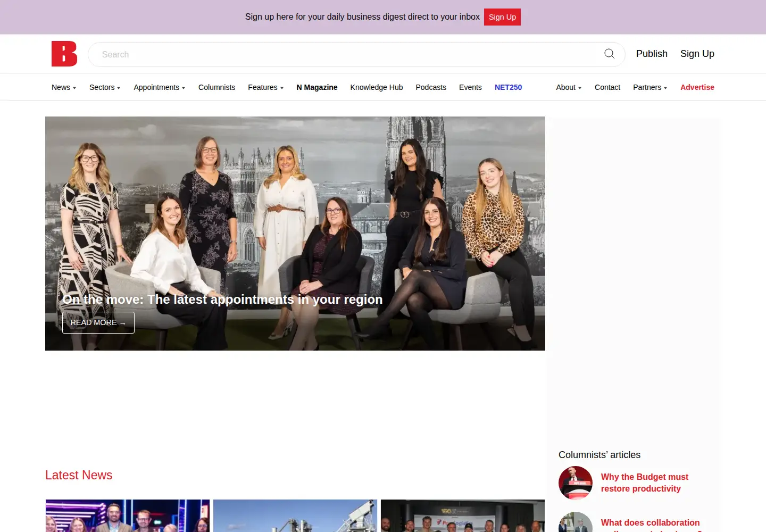The width and height of the screenshot is (766, 532).
Task: Open N Magazine from the navigation
Action: tap(317, 87)
